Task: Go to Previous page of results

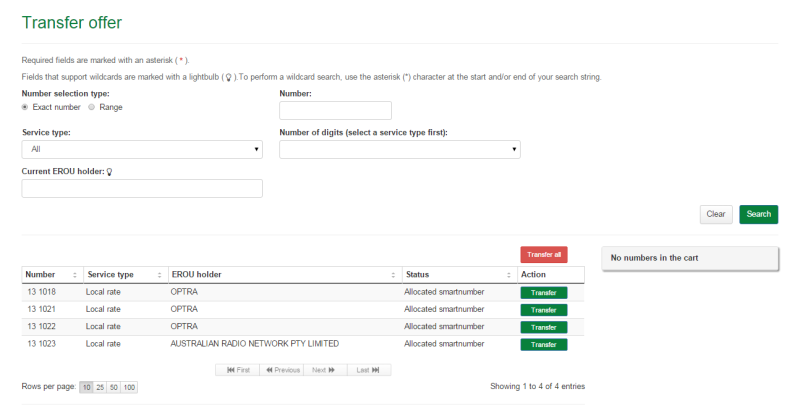Action: click(x=281, y=370)
